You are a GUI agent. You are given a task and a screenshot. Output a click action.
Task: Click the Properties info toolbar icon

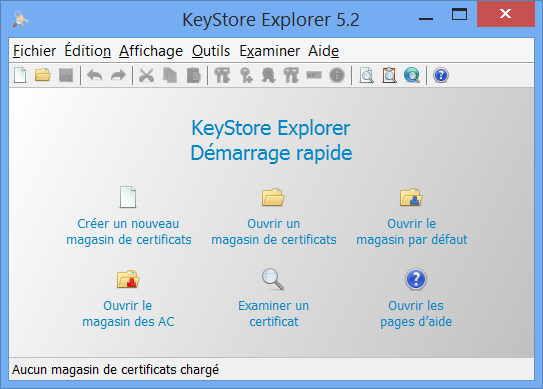(x=337, y=75)
